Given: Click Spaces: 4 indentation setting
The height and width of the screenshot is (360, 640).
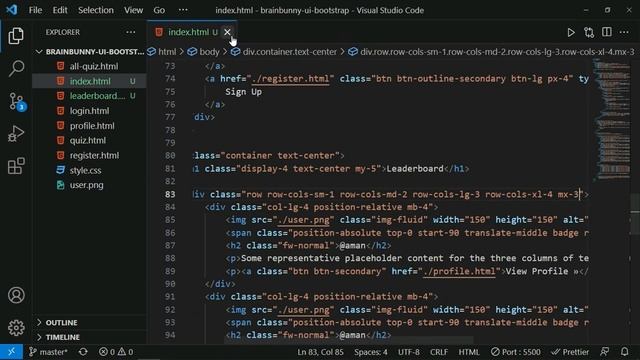Looking at the screenshot, I should pyautogui.click(x=371, y=352).
